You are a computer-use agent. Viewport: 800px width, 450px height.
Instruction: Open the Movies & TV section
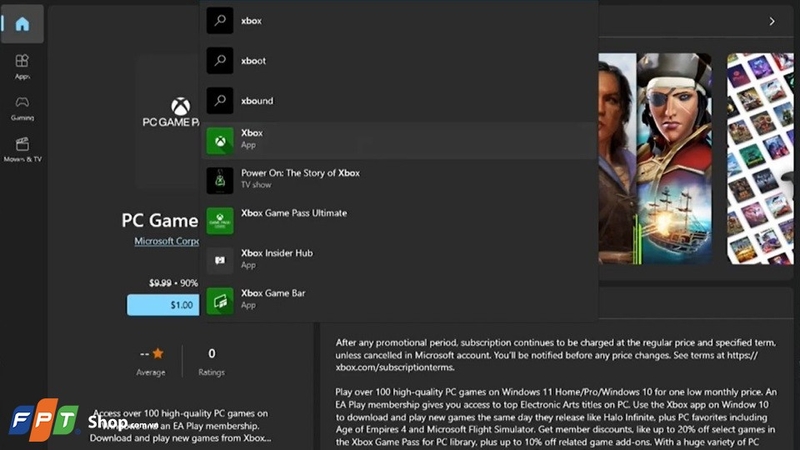pos(22,149)
